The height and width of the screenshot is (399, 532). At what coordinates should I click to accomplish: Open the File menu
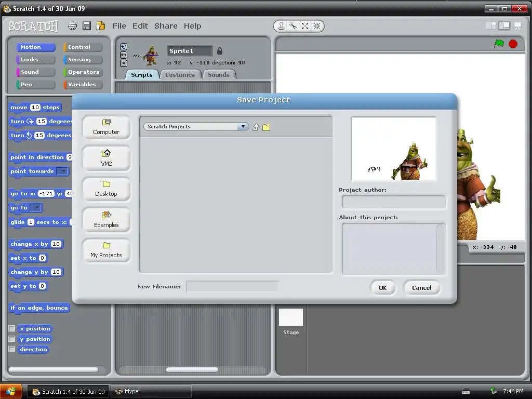(x=119, y=26)
